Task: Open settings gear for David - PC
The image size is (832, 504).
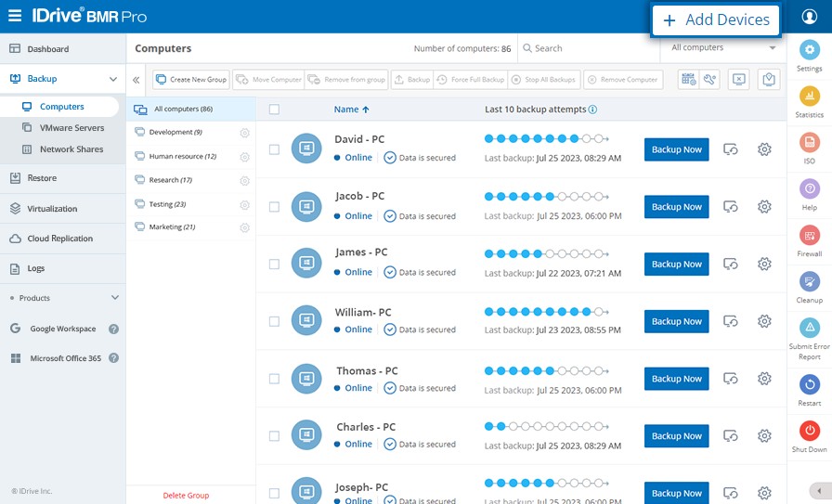Action: click(764, 149)
